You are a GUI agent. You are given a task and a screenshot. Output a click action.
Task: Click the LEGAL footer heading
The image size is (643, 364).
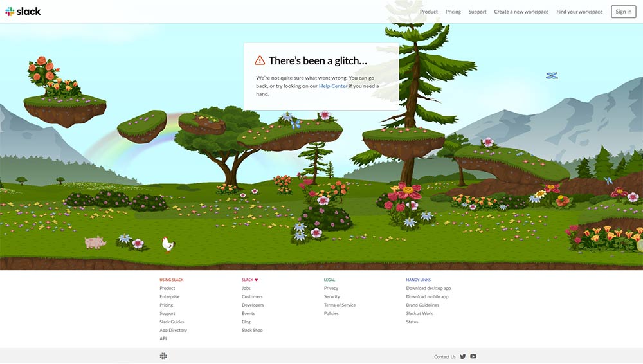click(x=329, y=280)
